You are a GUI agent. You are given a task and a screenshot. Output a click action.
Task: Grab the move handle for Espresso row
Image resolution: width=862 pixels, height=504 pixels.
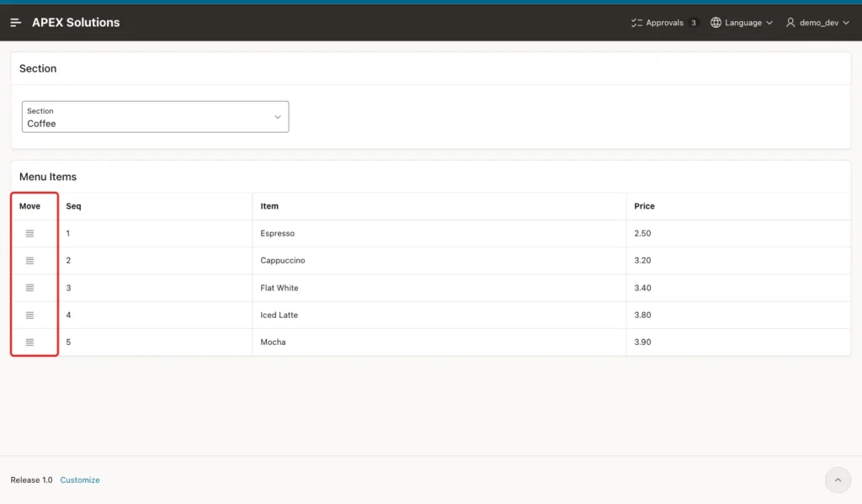pyautogui.click(x=29, y=234)
